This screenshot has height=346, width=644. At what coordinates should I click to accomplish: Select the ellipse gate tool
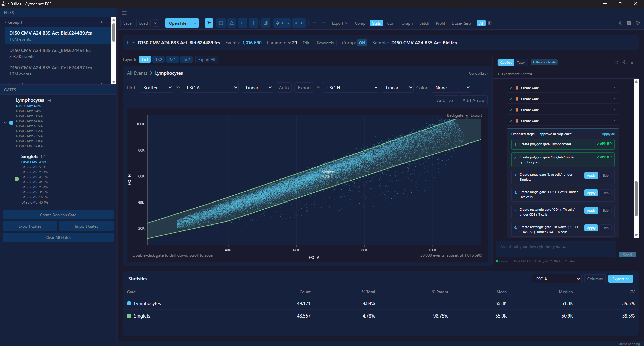pyautogui.click(x=243, y=23)
